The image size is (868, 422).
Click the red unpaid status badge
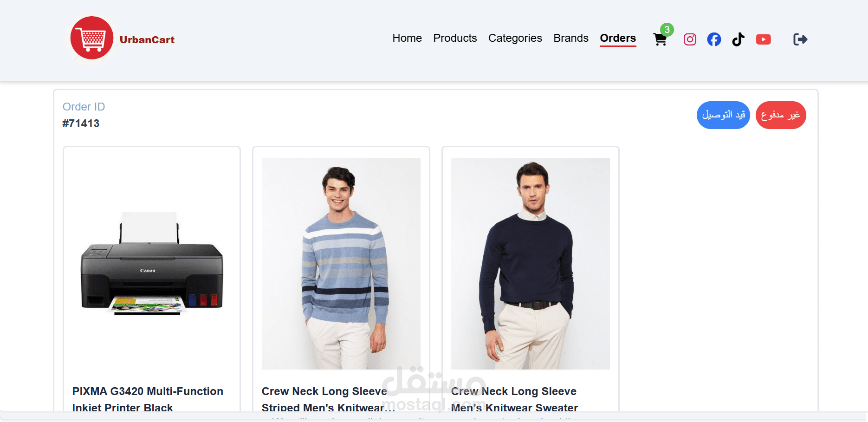781,115
